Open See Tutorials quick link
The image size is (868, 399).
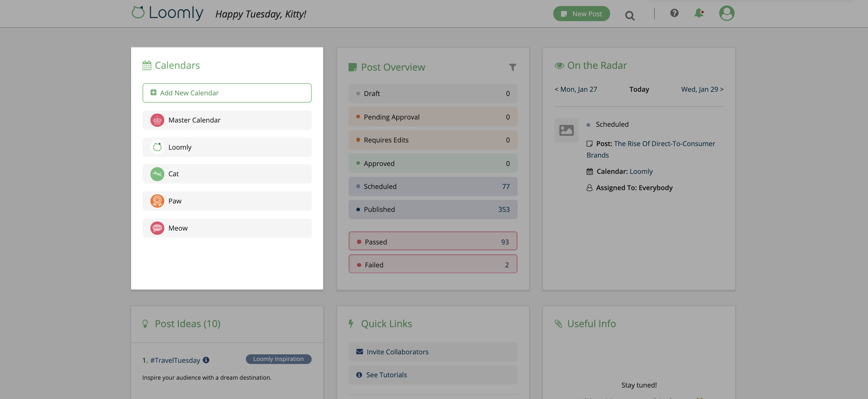point(433,375)
